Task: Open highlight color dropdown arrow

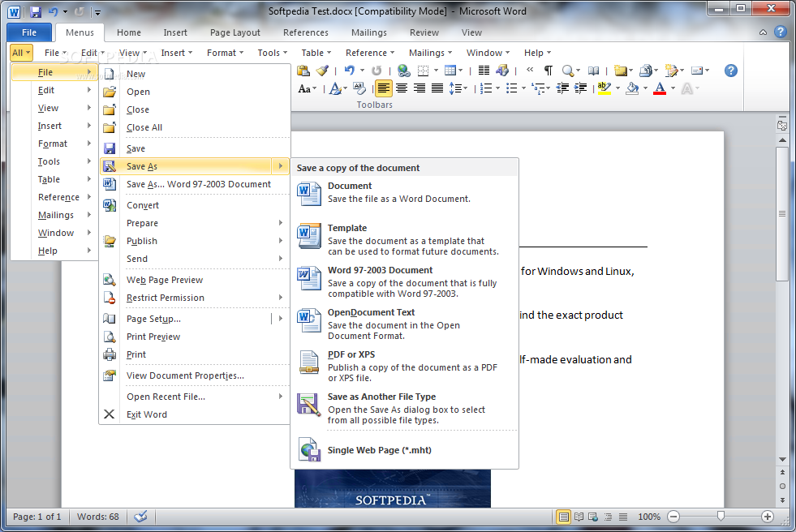Action: coord(617,88)
